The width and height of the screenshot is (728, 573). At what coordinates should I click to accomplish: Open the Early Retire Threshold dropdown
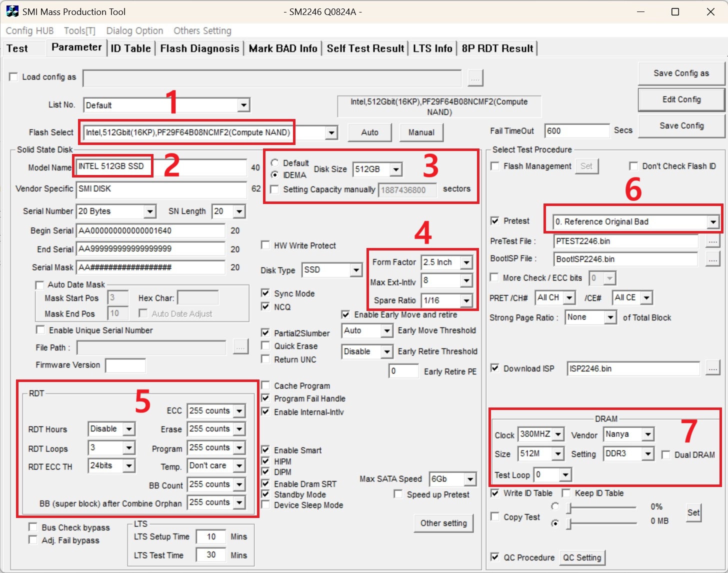pyautogui.click(x=386, y=351)
